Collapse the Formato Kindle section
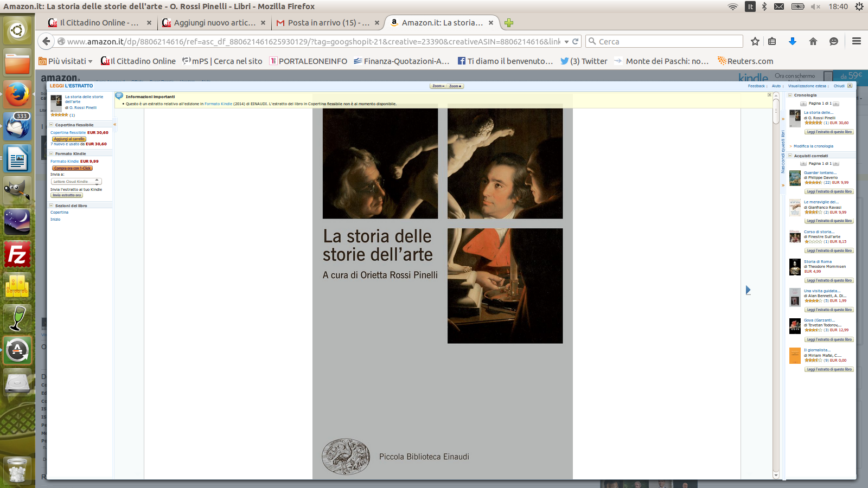 pos(51,153)
